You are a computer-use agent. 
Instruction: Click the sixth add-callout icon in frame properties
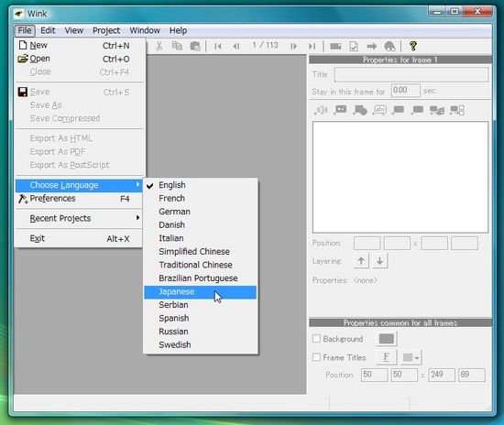[417, 110]
